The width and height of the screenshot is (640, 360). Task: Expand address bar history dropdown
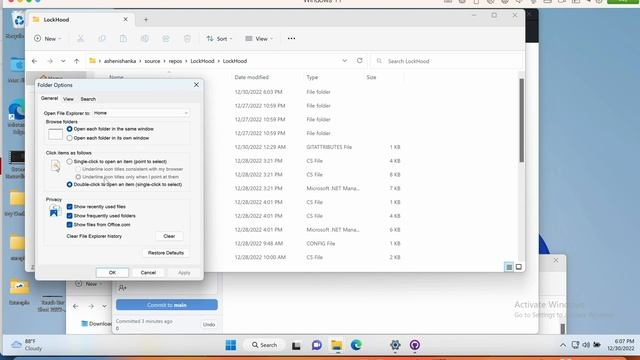(x=345, y=60)
